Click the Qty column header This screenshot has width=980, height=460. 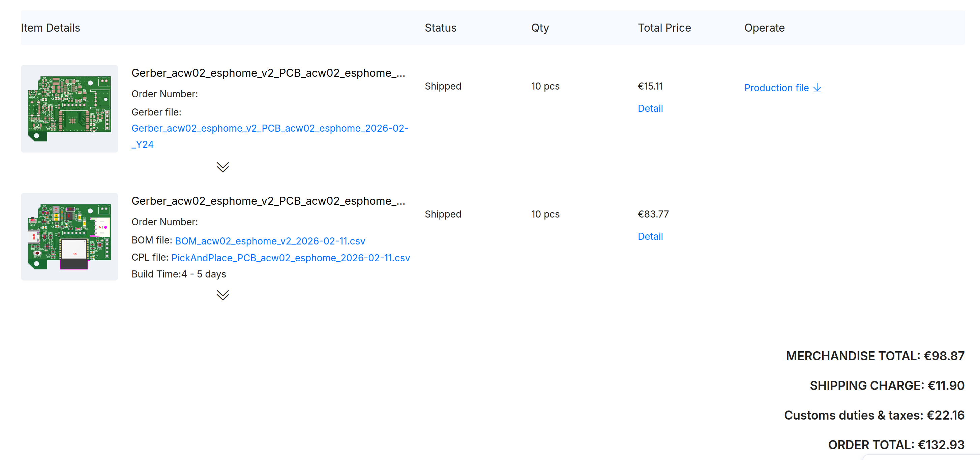[x=539, y=28]
